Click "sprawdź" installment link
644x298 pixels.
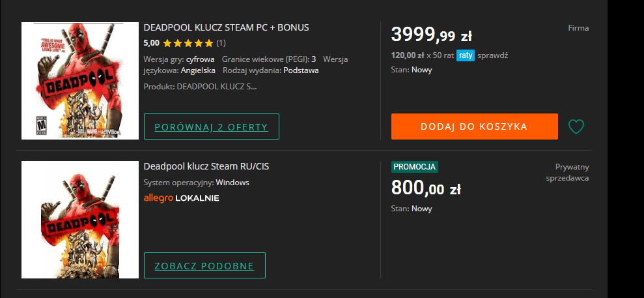[x=493, y=55]
